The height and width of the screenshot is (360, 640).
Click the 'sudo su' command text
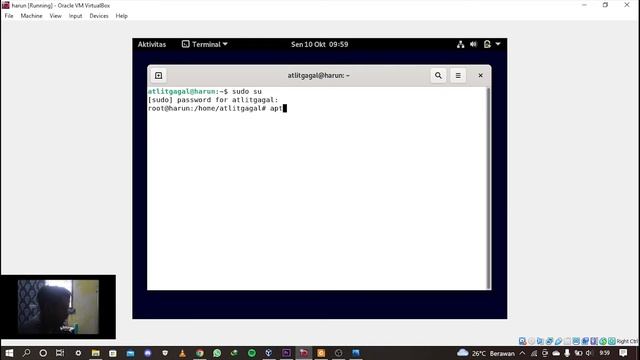point(247,91)
